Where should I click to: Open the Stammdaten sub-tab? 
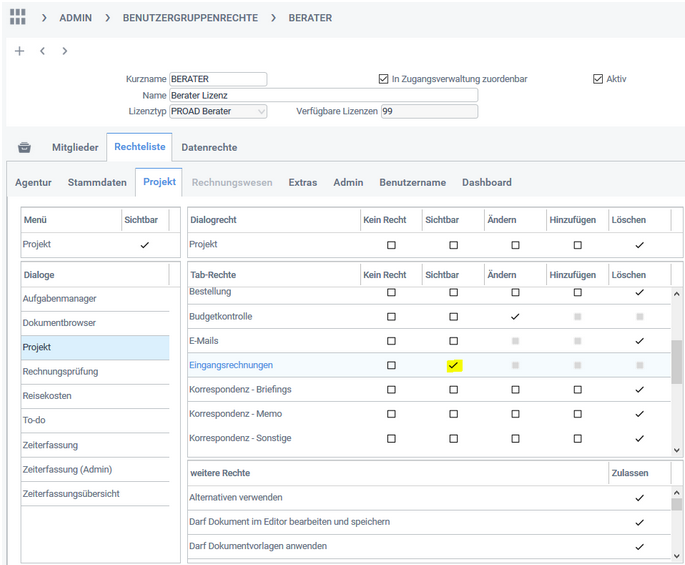coord(97,182)
